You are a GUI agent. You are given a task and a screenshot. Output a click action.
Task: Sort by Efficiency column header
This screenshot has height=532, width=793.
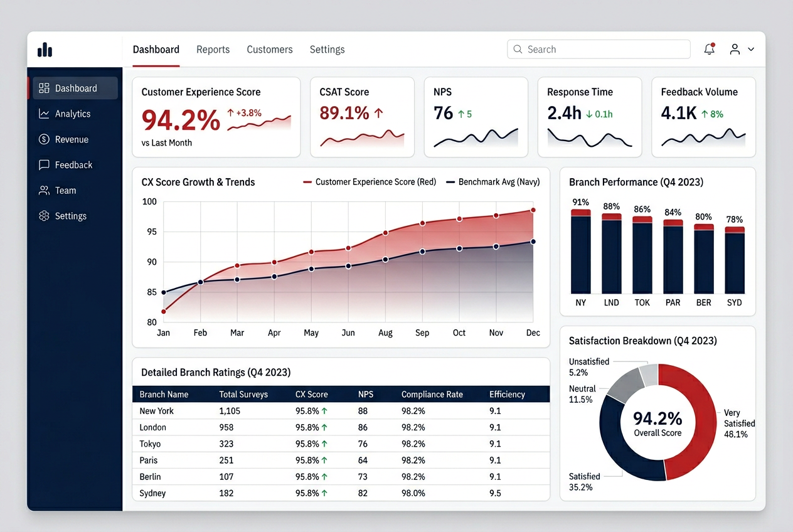[x=507, y=395]
